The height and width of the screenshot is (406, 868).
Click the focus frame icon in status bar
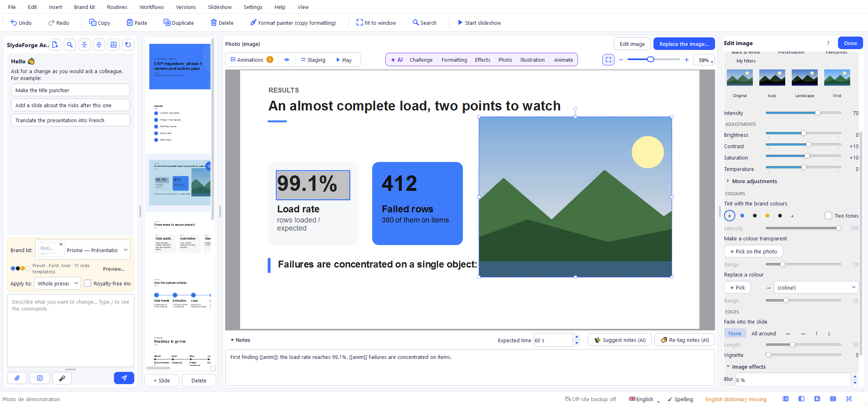(849, 399)
